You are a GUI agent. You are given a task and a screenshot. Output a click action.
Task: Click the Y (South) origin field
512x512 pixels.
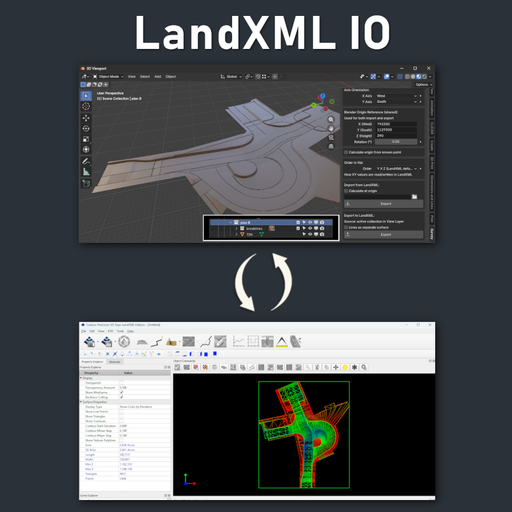[x=396, y=130]
